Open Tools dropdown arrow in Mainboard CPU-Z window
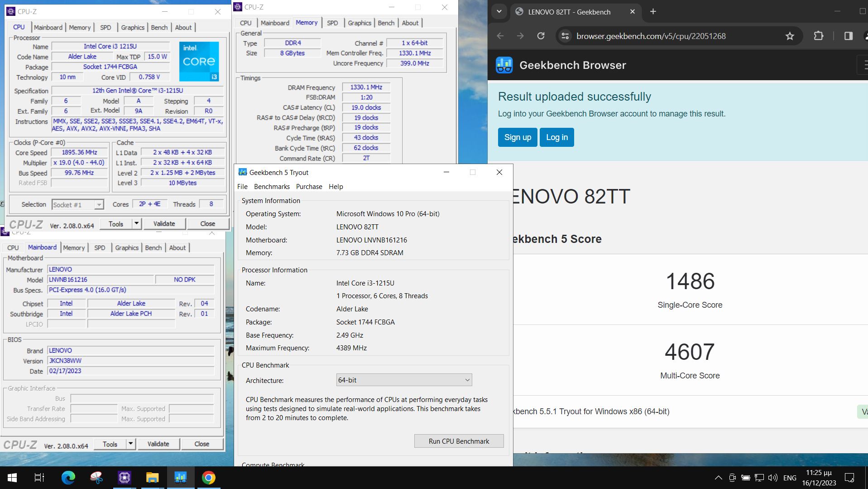This screenshot has width=868, height=489. [x=130, y=444]
